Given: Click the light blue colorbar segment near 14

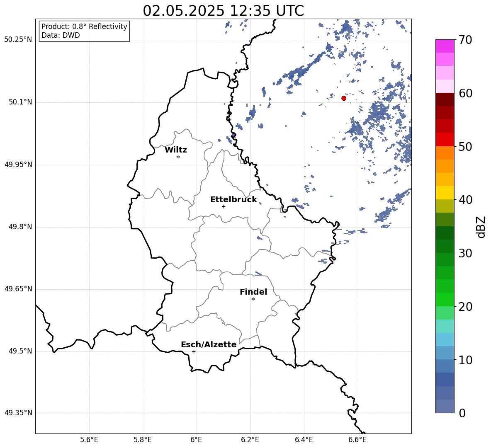Looking at the screenshot, I should click(445, 339).
